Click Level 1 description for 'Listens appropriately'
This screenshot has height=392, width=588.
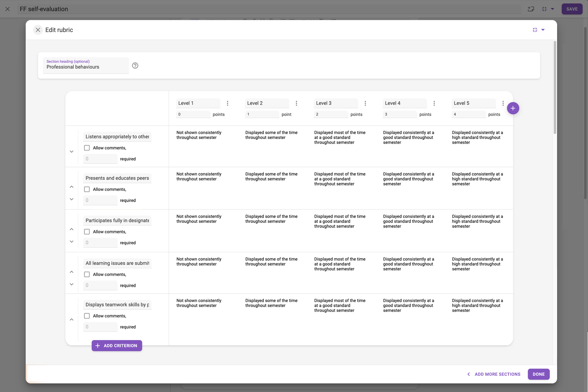pyautogui.click(x=199, y=135)
